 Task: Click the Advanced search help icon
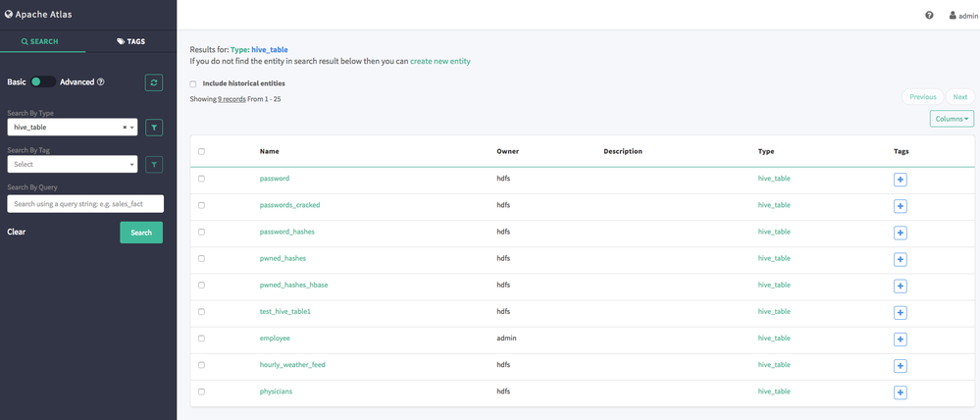[101, 81]
